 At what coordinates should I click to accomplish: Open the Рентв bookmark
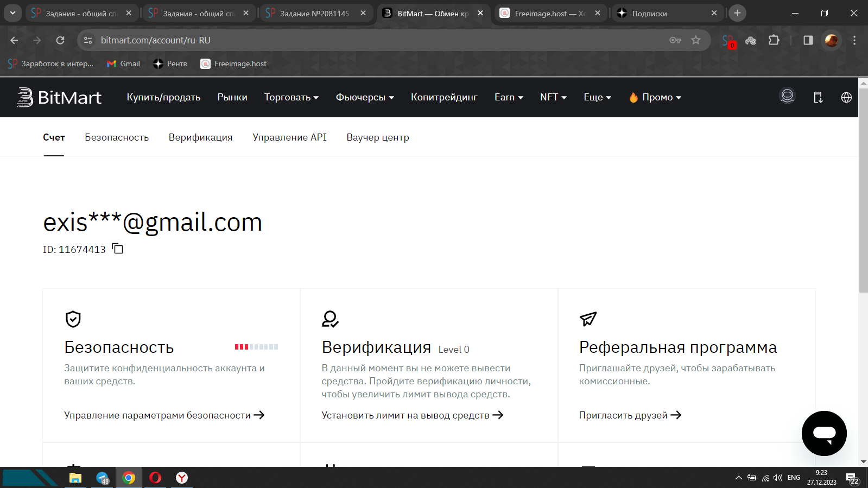tap(170, 64)
